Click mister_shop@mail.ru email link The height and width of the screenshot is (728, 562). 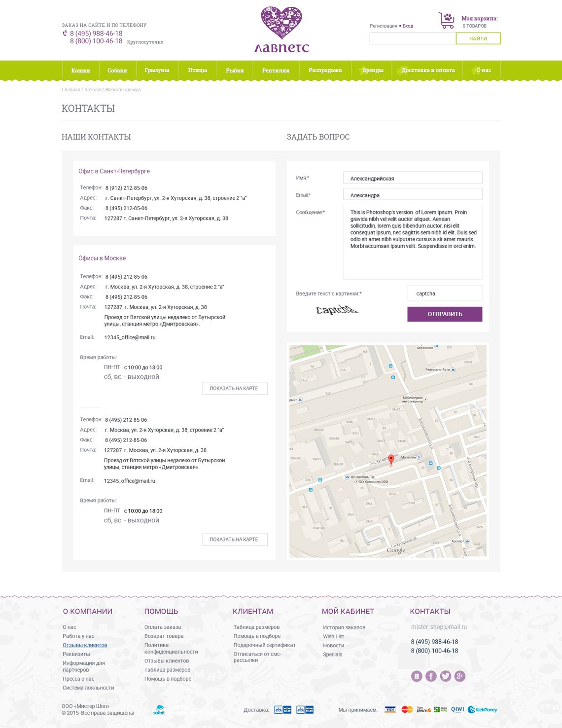tap(439, 627)
